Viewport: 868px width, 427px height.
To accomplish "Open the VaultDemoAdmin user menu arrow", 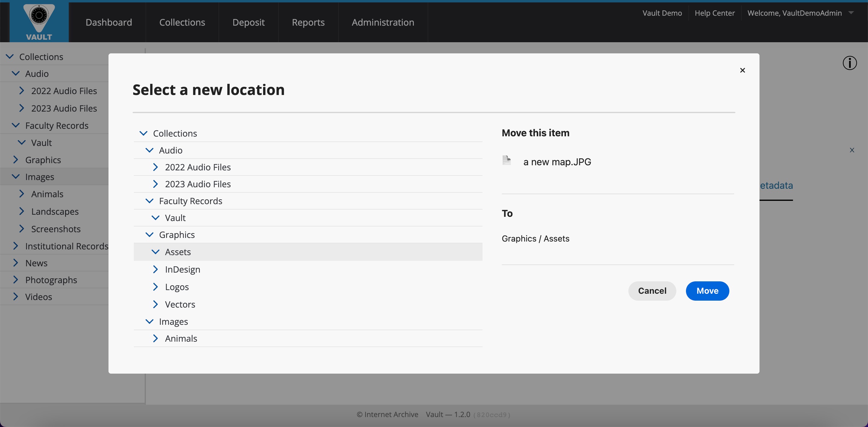I will pyautogui.click(x=851, y=13).
